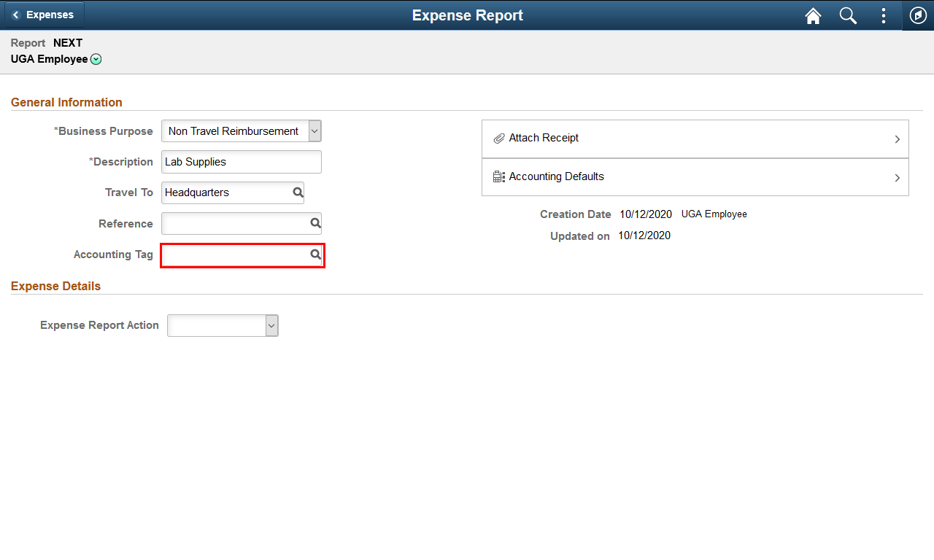Open Attach Receipt chevron arrow
934x560 pixels.
tap(897, 139)
